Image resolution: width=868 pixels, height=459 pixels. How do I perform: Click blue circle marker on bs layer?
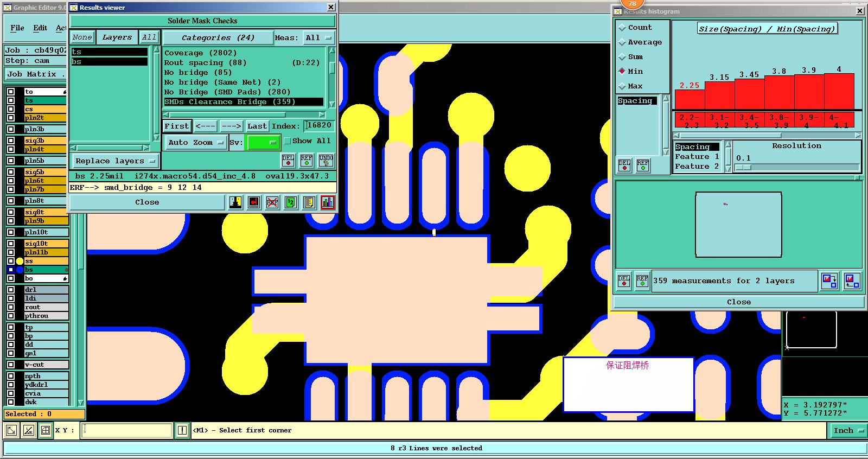(20, 270)
